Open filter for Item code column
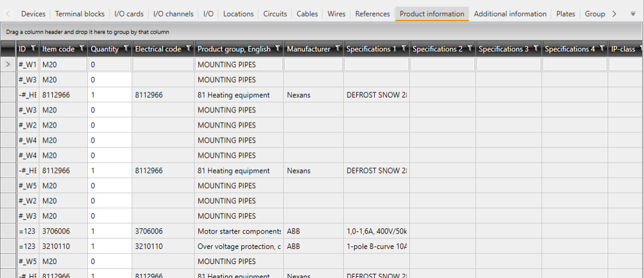 point(81,49)
